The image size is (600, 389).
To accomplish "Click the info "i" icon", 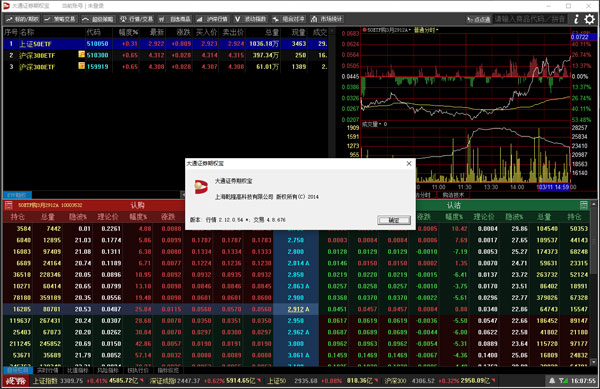I will (576, 19).
